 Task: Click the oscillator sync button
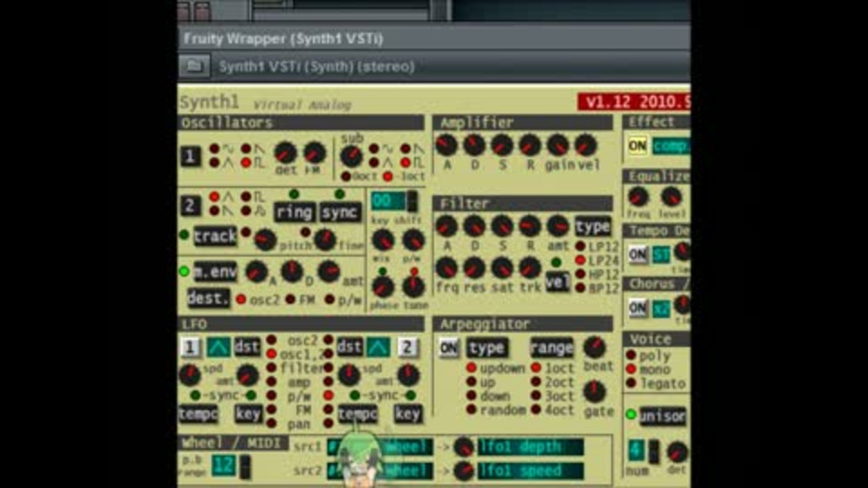pos(339,211)
